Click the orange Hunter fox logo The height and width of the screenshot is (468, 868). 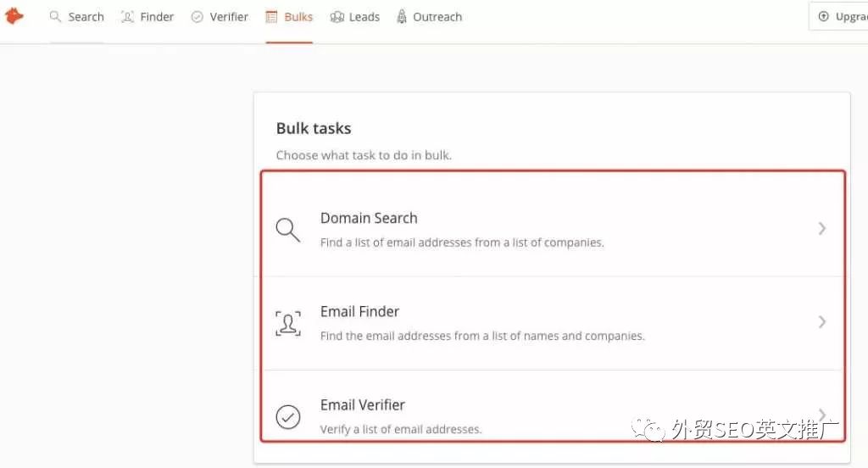coord(14,16)
